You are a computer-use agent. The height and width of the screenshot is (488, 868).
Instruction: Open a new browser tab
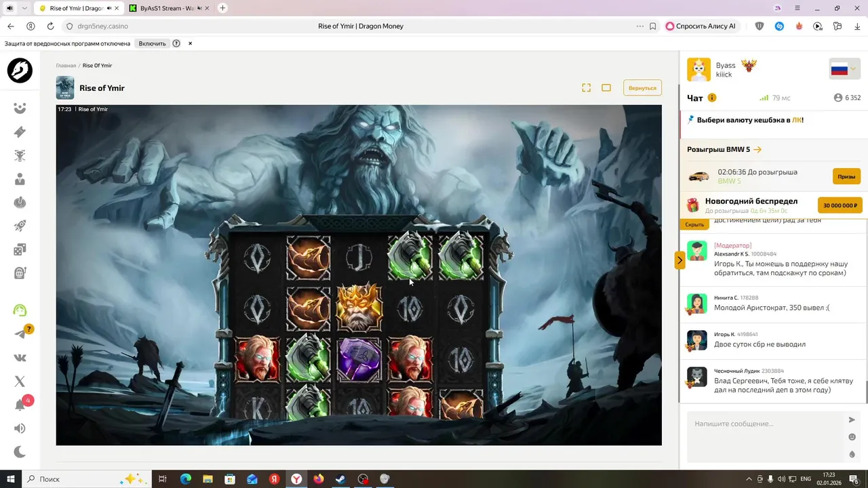pyautogui.click(x=222, y=8)
